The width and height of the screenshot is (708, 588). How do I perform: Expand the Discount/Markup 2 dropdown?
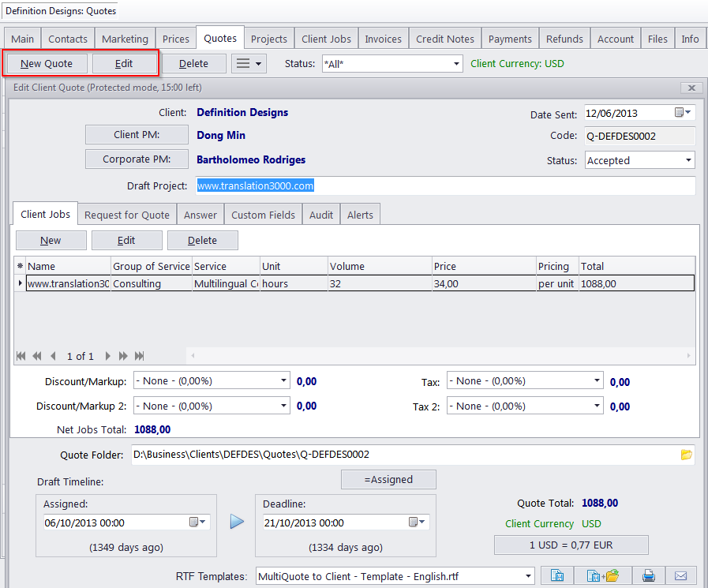pos(283,406)
